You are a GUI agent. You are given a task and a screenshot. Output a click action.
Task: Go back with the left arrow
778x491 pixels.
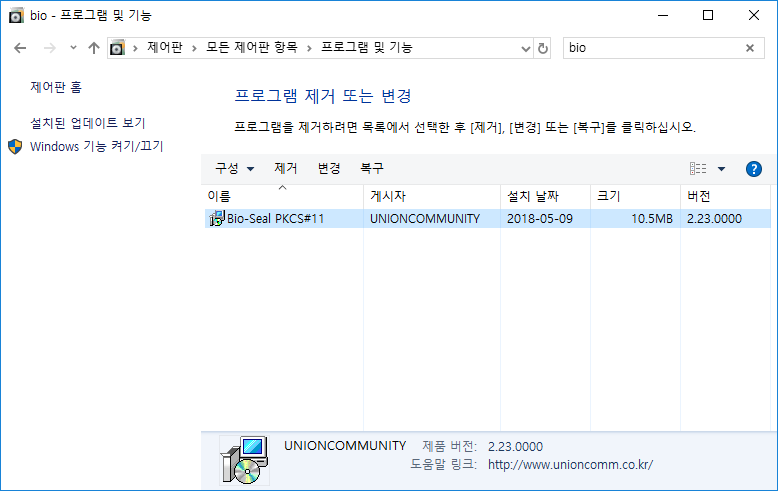20,48
